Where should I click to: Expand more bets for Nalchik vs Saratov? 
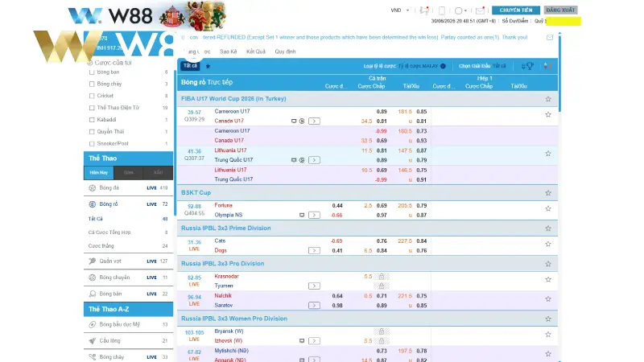pyautogui.click(x=314, y=306)
